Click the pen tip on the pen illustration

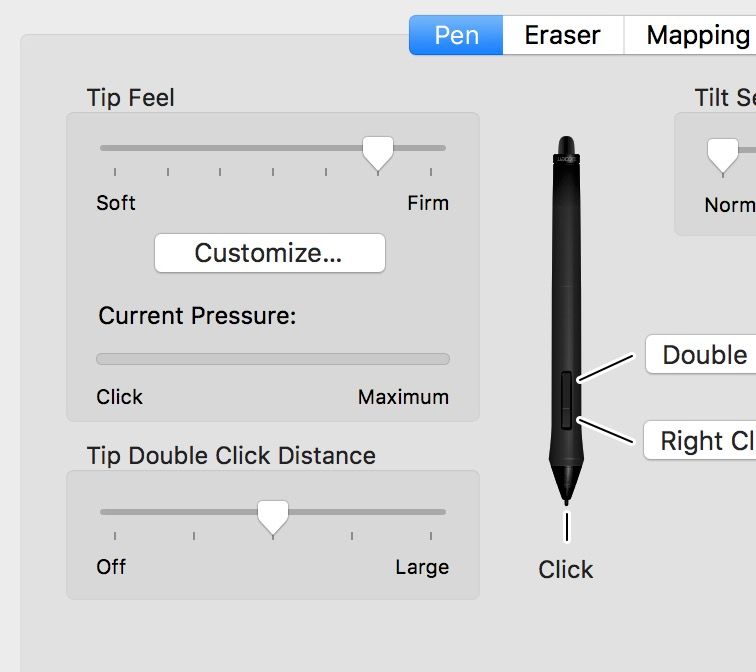tap(566, 491)
